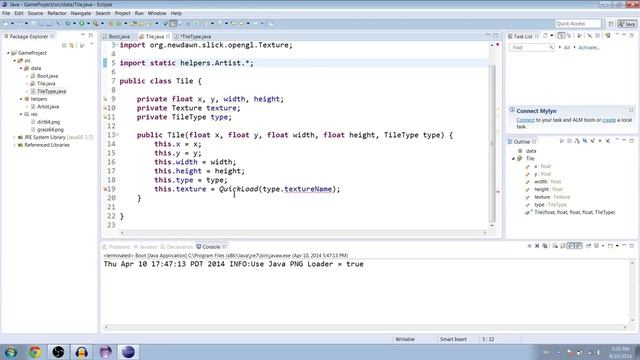Screen dimensions: 640x360
Task: Collapse the Tile class in Outline
Action: tap(513, 158)
